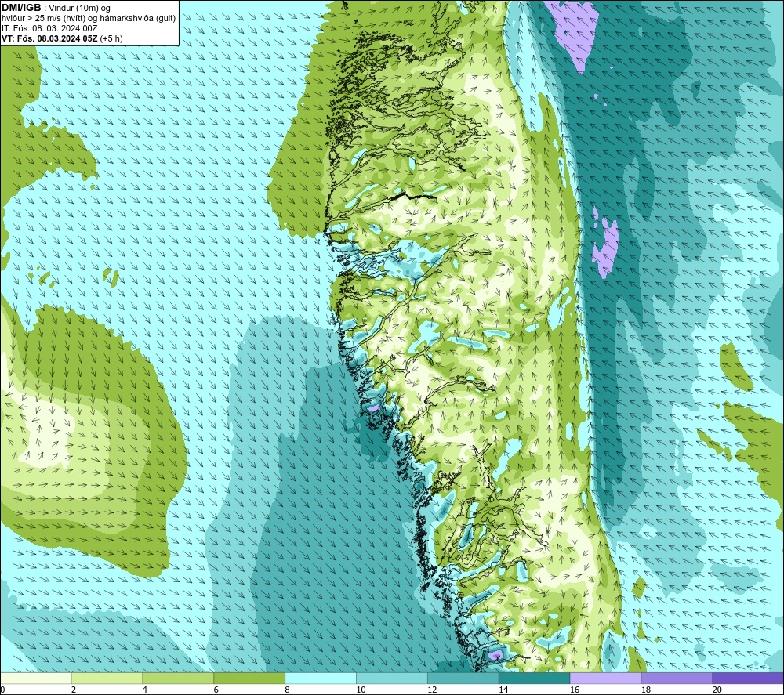Click the 0–2 m/s palest legend color
The width and height of the screenshot is (784, 695).
tap(36, 679)
